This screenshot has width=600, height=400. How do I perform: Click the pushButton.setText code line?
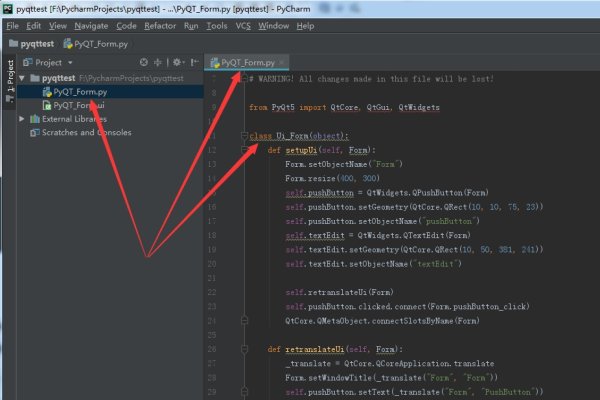[x=414, y=392]
